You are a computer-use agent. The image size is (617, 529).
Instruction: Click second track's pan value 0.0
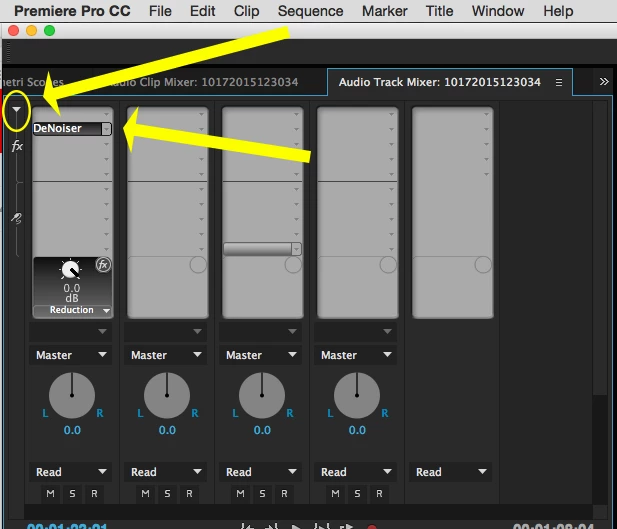tap(167, 430)
